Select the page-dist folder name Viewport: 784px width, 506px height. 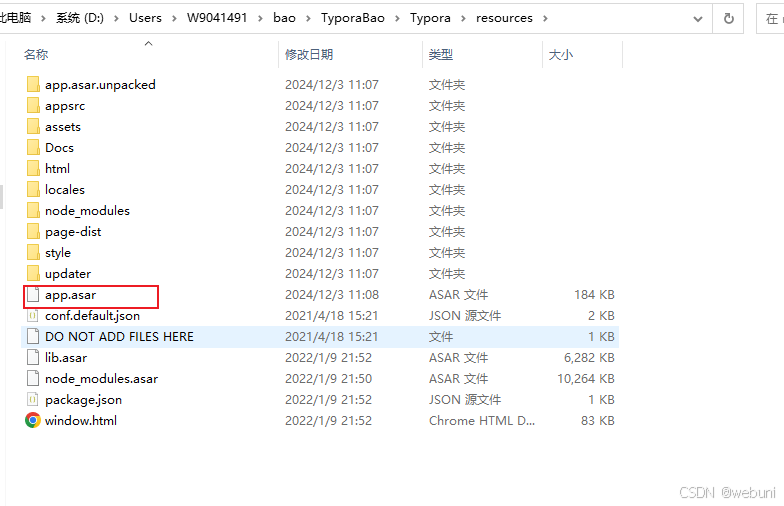[x=73, y=232]
